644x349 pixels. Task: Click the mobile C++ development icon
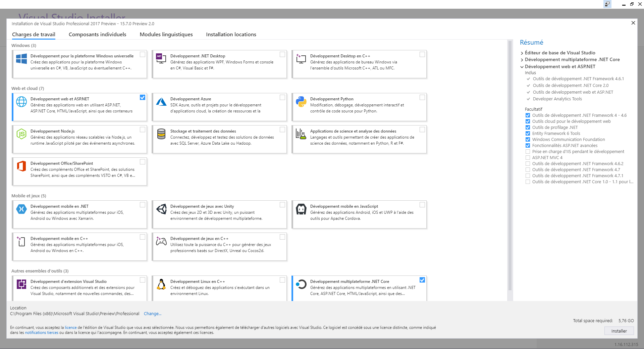(21, 241)
